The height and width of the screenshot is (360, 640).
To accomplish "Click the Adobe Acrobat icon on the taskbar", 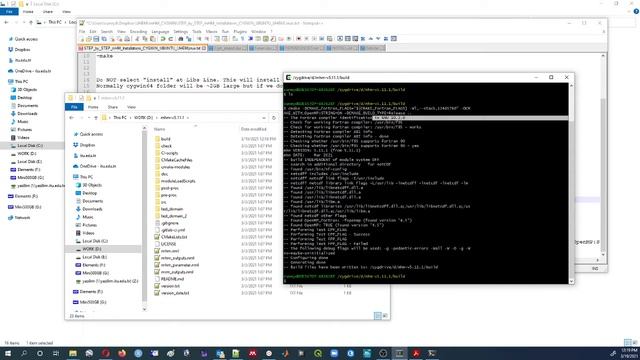I will [416, 353].
